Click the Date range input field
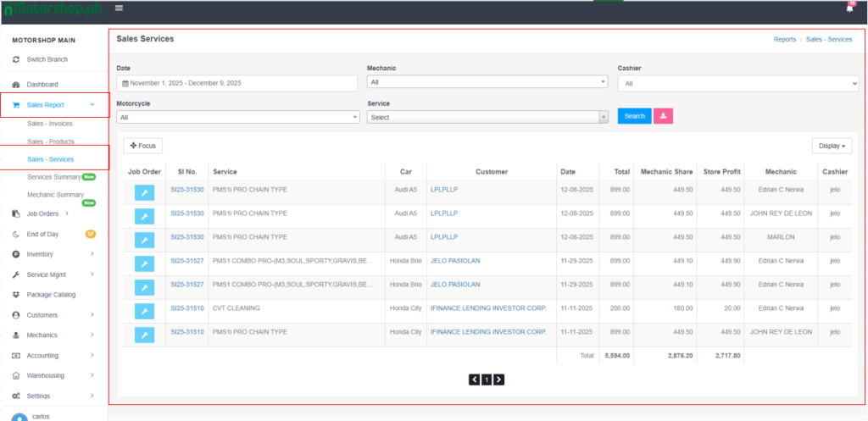This screenshot has height=421, width=868. pos(238,83)
